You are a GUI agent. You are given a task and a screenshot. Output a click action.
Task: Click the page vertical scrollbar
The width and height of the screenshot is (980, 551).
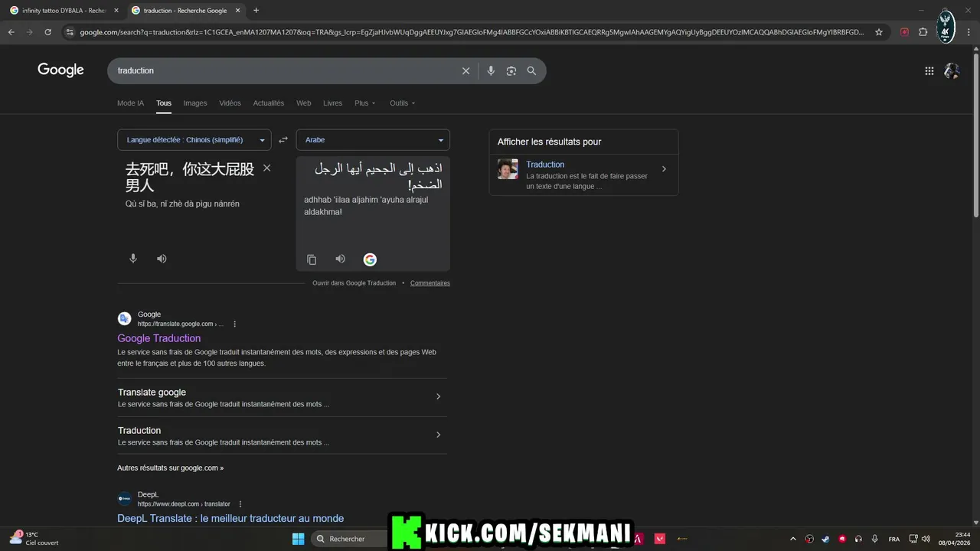[x=975, y=134]
